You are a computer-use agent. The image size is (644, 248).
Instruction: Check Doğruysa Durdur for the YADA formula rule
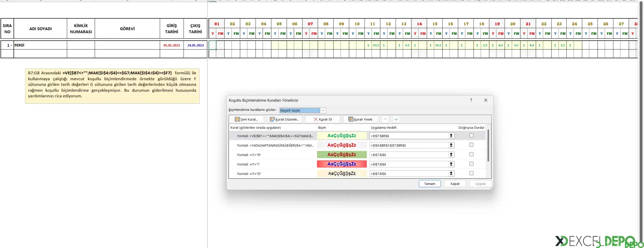(471, 145)
